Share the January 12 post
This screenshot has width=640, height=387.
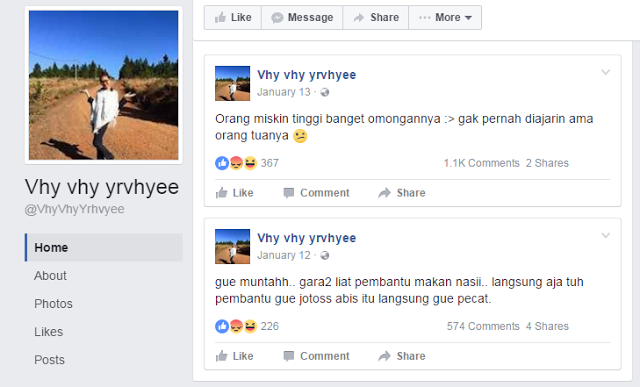[402, 356]
